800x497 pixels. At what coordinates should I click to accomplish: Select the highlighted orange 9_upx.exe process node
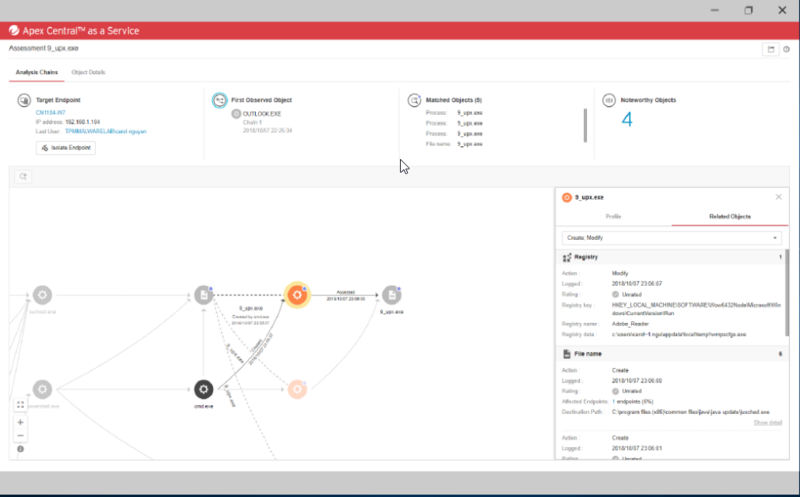[x=297, y=295]
